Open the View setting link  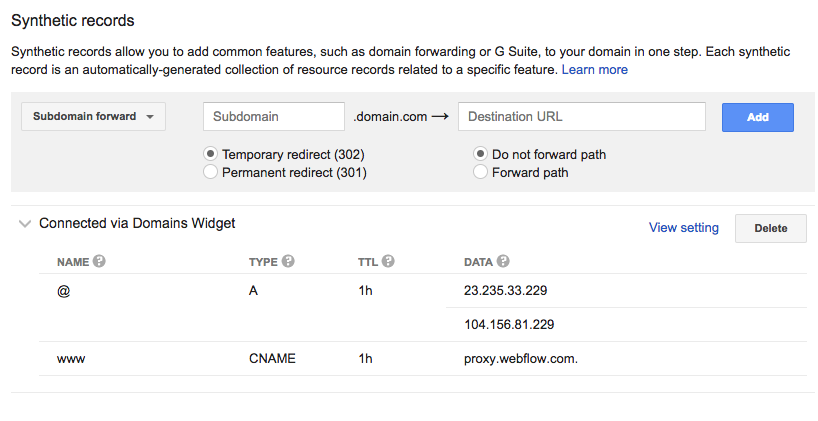pos(683,227)
